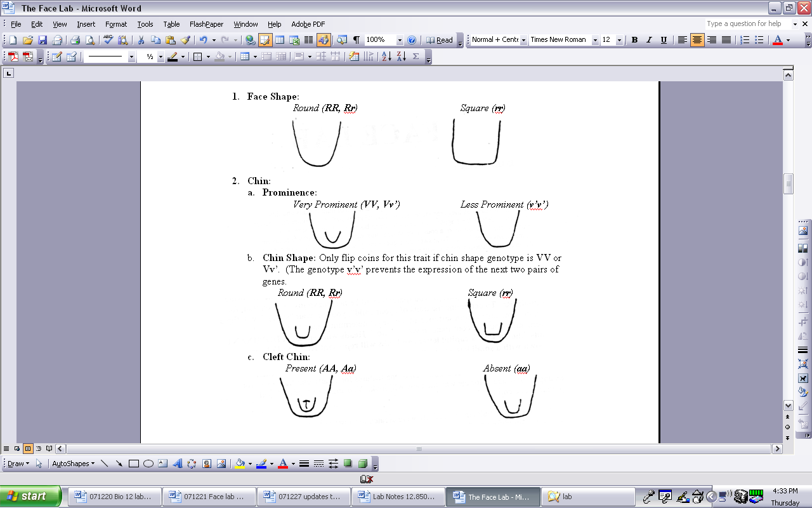Insert WordArt from Drawing toolbar
Image resolution: width=812 pixels, height=508 pixels.
178,464
